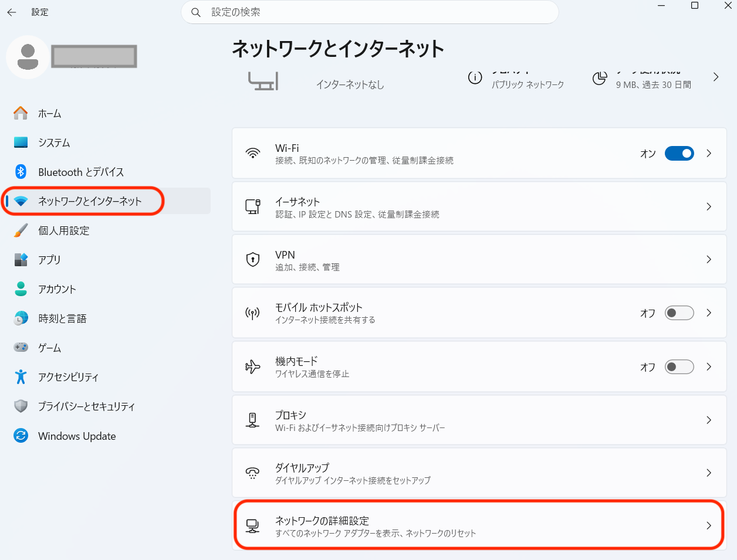
Task: Open VPN settings title
Action: 285,255
